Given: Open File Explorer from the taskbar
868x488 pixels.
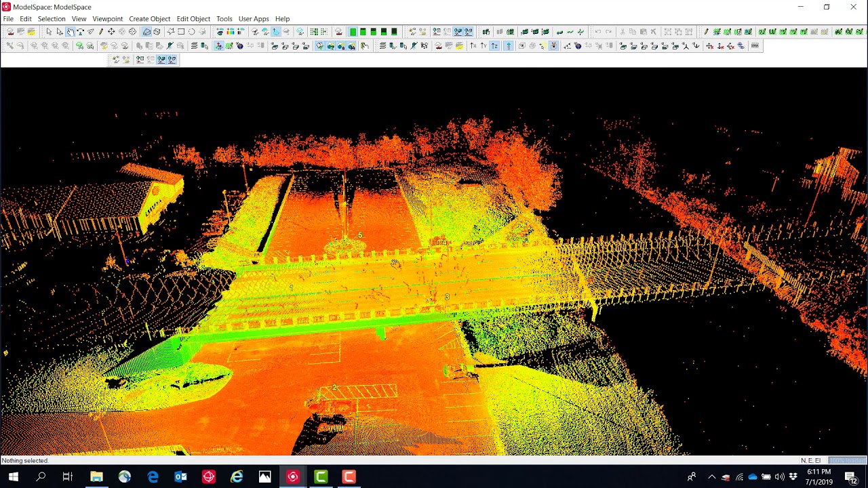Looking at the screenshot, I should coord(96,477).
